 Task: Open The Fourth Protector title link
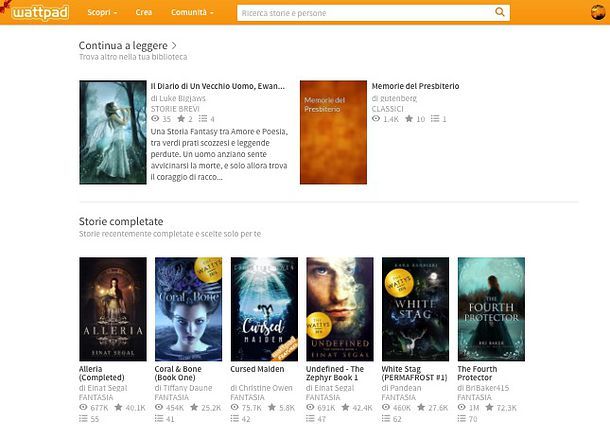(x=477, y=373)
